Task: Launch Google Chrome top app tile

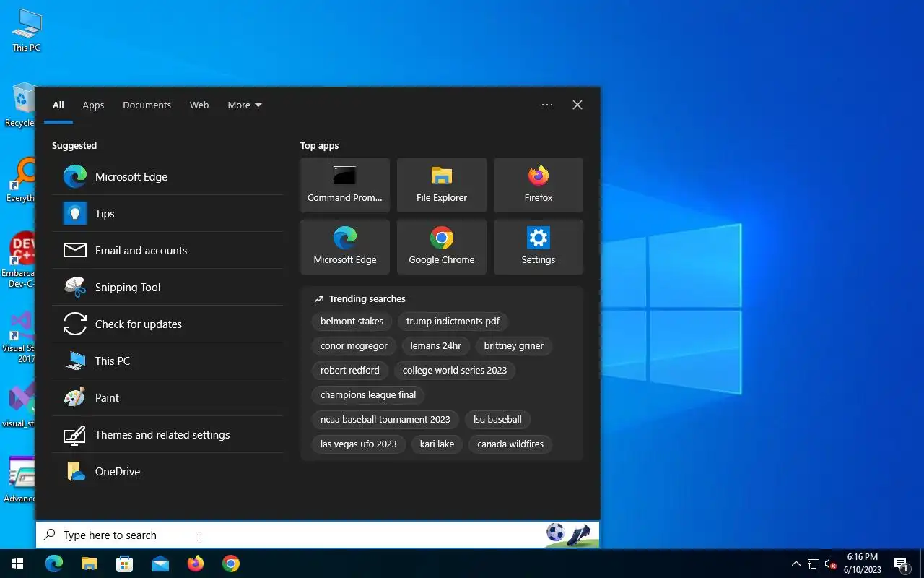Action: (x=442, y=247)
